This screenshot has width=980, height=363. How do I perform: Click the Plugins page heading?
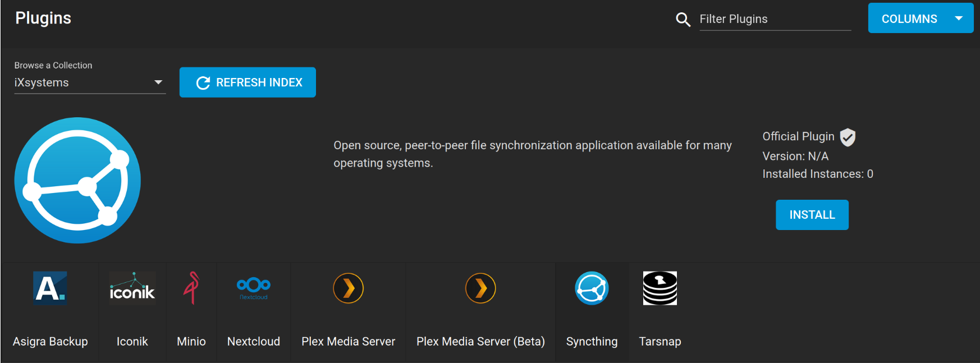coord(43,18)
